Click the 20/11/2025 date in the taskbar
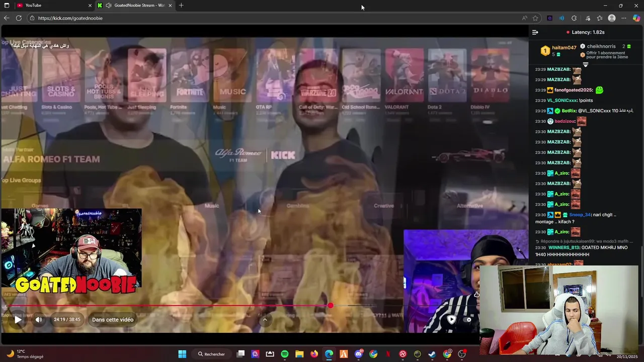The height and width of the screenshot is (362, 644). (x=627, y=356)
